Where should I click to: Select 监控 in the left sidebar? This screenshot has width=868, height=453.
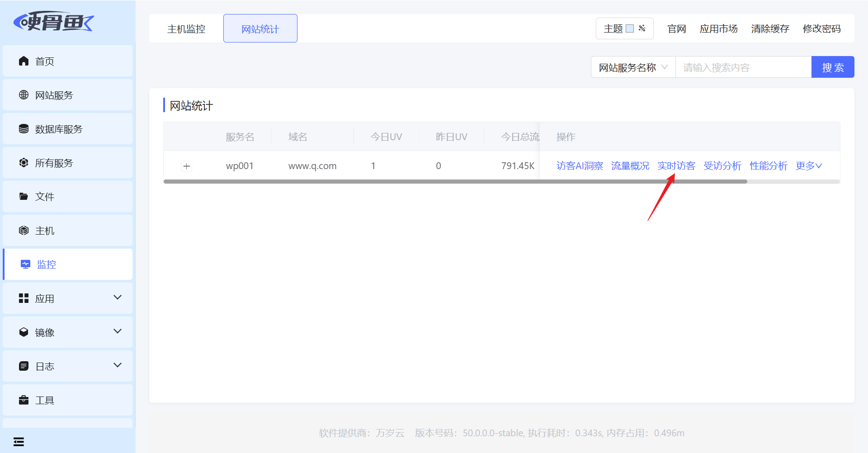click(x=47, y=264)
